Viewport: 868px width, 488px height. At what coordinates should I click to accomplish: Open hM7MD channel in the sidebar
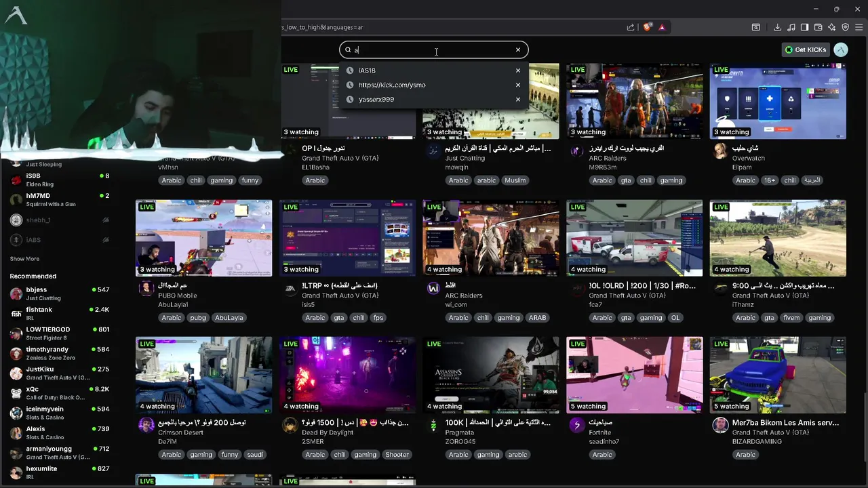click(60, 199)
